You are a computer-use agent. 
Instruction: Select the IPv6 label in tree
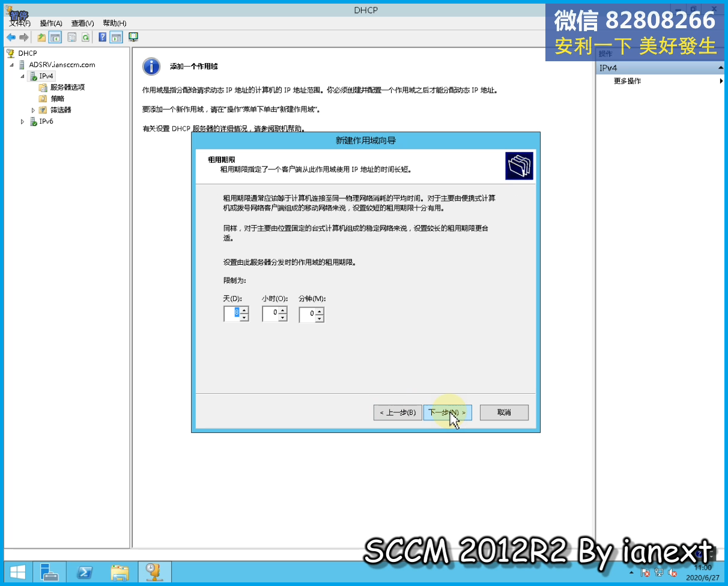pyautogui.click(x=46, y=121)
